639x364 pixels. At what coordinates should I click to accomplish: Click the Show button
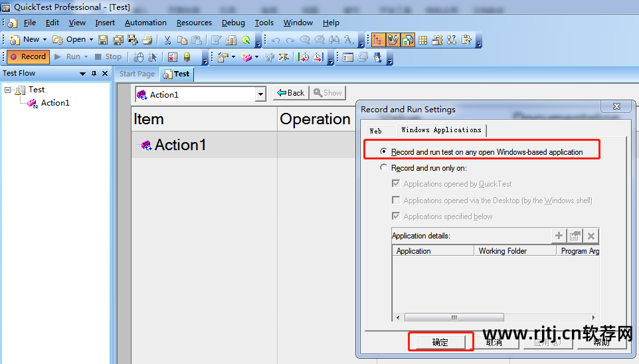[327, 93]
